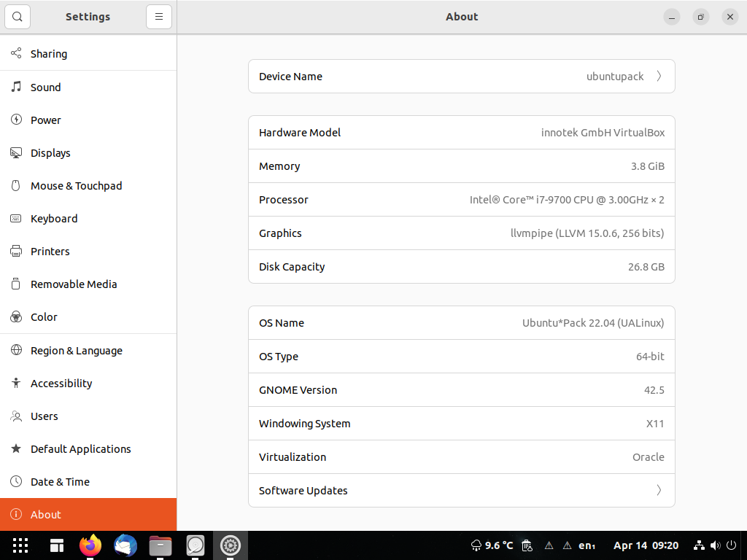747x560 pixels.
Task: Select the device name value "ubuntupack"
Action: [614, 77]
